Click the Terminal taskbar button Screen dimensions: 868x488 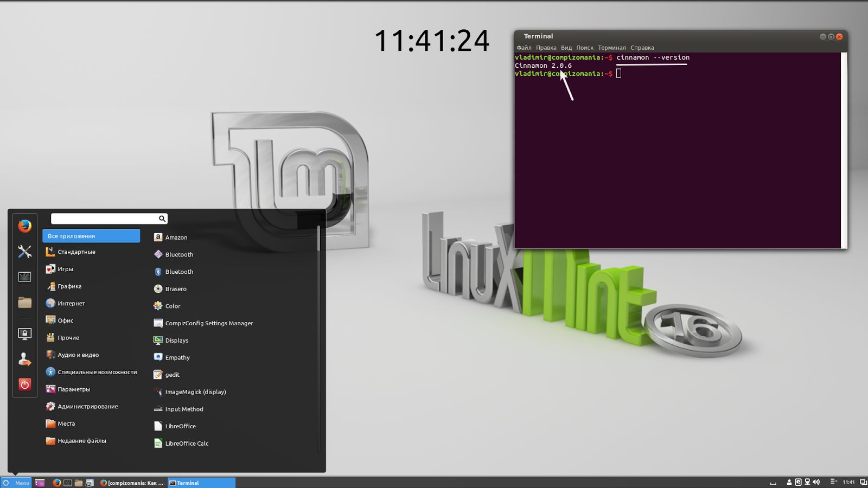[x=201, y=483]
